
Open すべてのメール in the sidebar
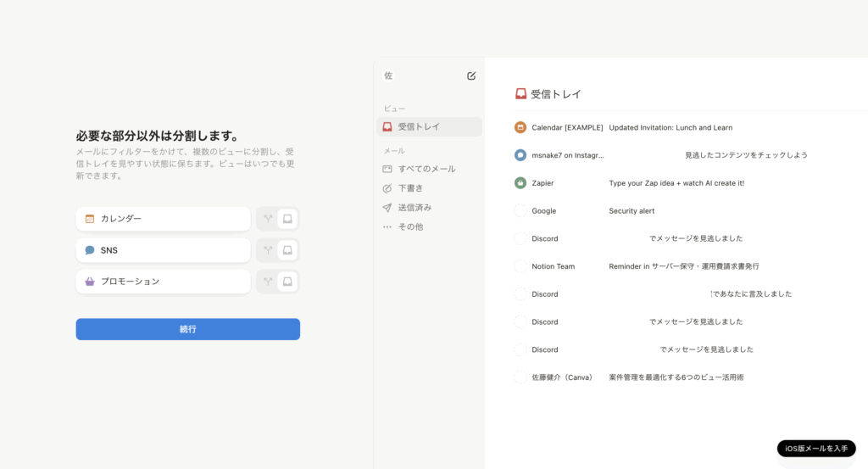[426, 169]
